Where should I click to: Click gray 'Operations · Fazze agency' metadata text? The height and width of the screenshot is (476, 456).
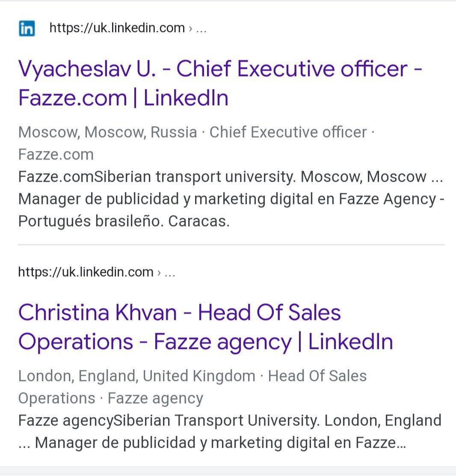(x=110, y=398)
